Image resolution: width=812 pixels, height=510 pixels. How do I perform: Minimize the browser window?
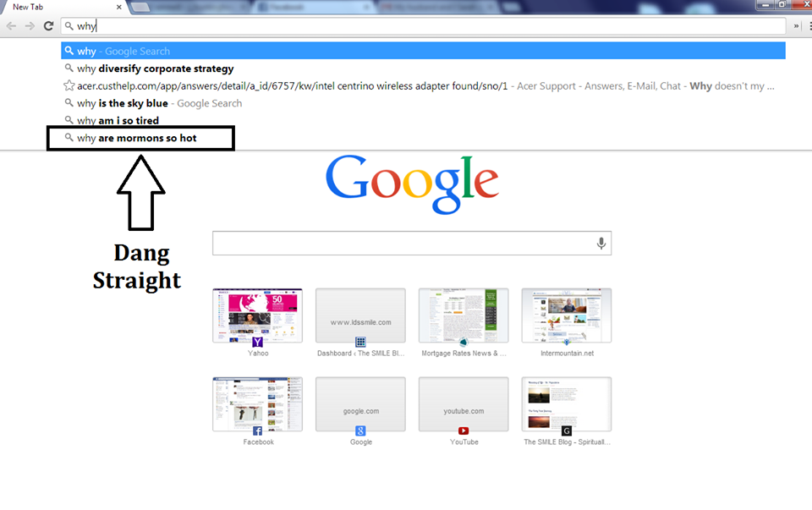tap(765, 5)
